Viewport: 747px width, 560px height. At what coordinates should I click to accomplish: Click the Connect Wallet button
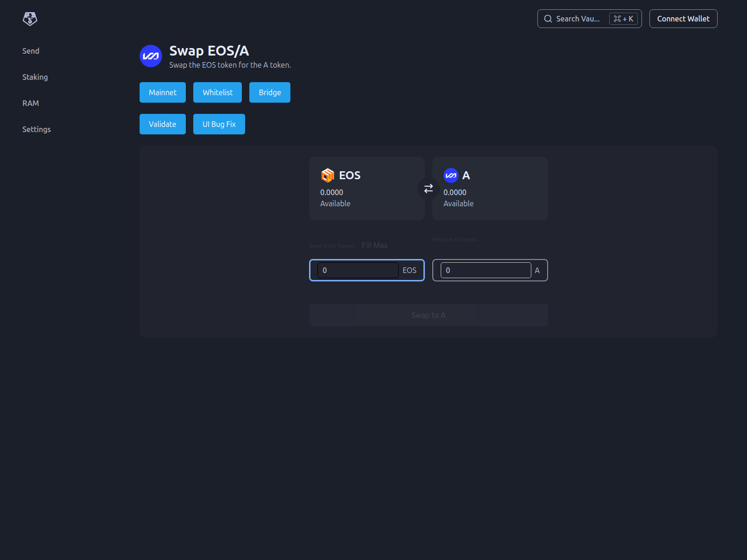pos(683,19)
